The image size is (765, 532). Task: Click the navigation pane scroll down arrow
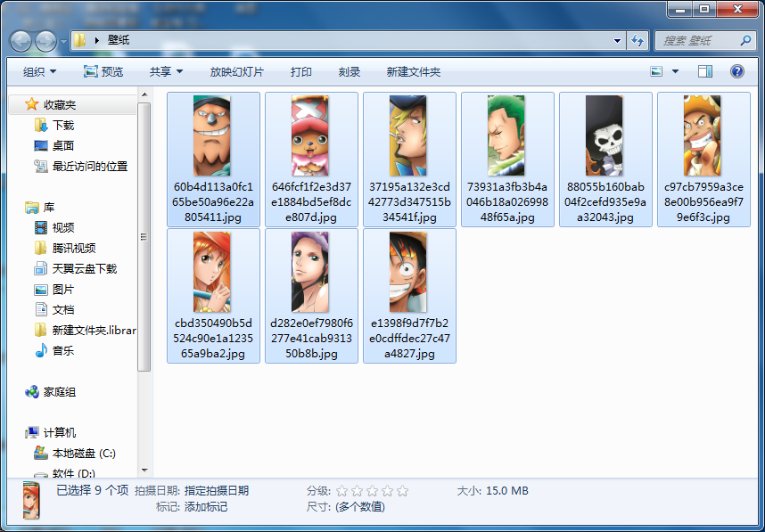click(x=144, y=471)
